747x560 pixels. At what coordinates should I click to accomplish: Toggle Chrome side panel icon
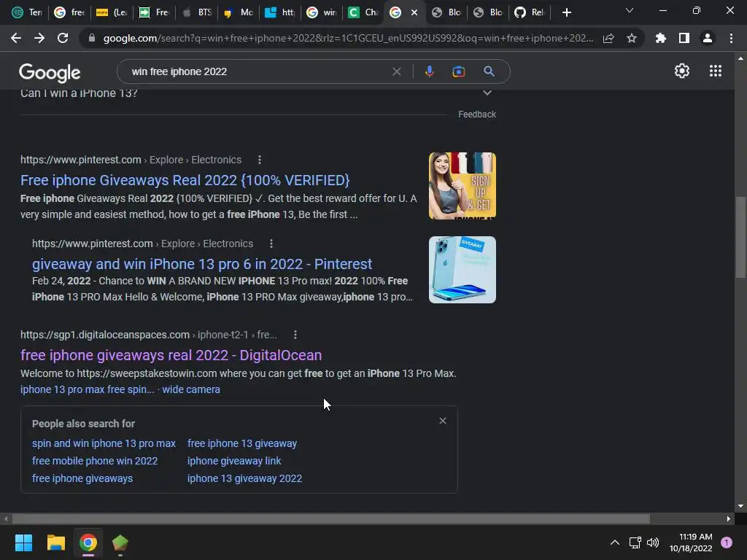[684, 38]
